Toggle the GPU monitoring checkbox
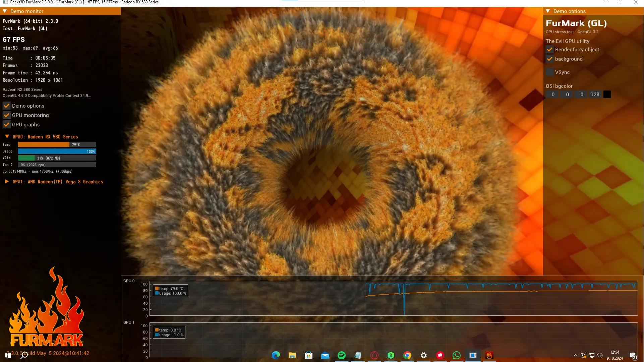 pyautogui.click(x=7, y=115)
